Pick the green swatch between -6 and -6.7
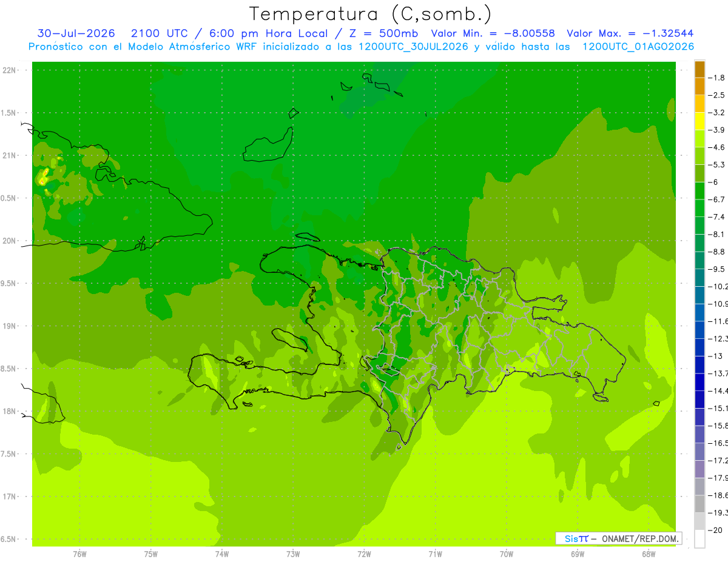Screen dimensions: 728x562 699,191
